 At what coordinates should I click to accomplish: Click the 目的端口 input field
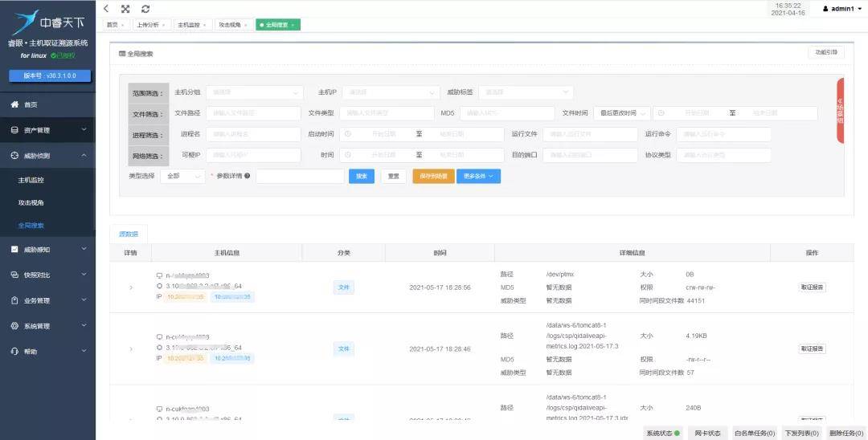pyautogui.click(x=590, y=155)
